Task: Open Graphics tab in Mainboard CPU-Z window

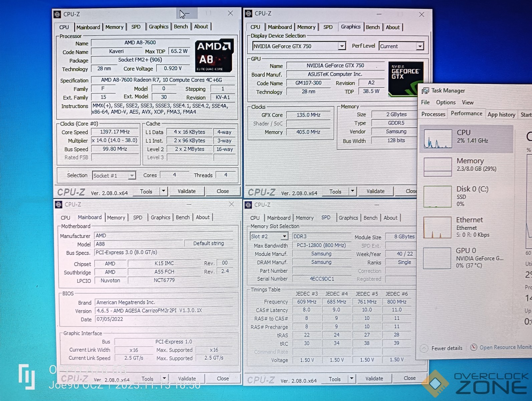Action: coord(161,217)
